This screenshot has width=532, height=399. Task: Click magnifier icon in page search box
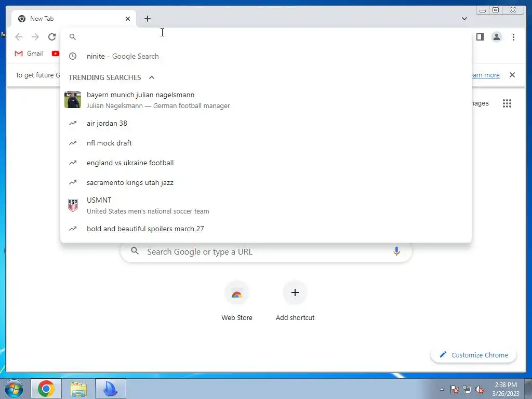tap(135, 251)
